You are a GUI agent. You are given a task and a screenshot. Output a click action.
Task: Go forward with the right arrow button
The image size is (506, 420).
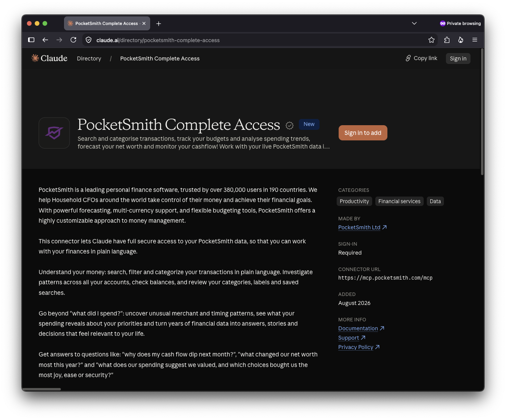[59, 40]
